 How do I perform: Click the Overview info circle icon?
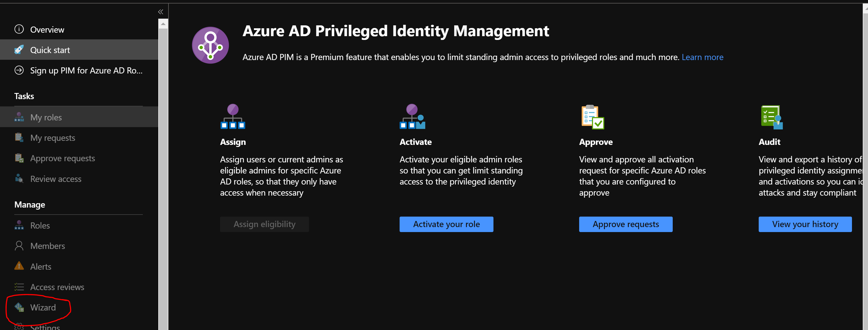point(19,29)
